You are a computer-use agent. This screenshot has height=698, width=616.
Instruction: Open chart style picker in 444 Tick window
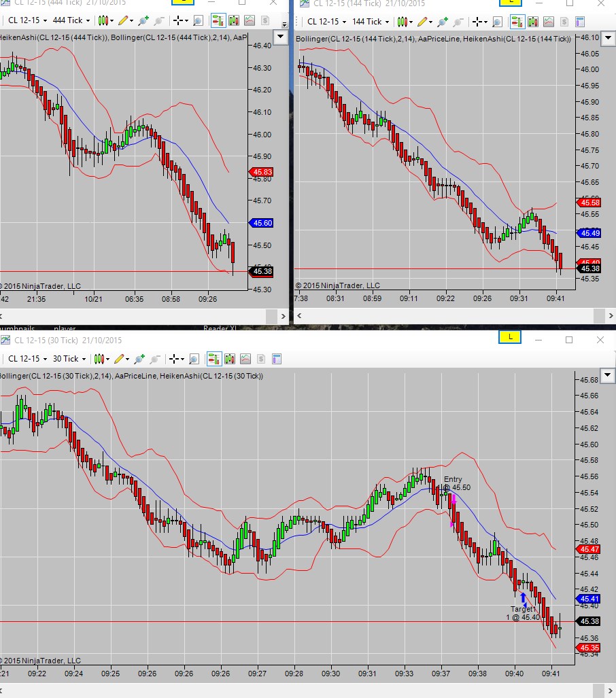(105, 20)
